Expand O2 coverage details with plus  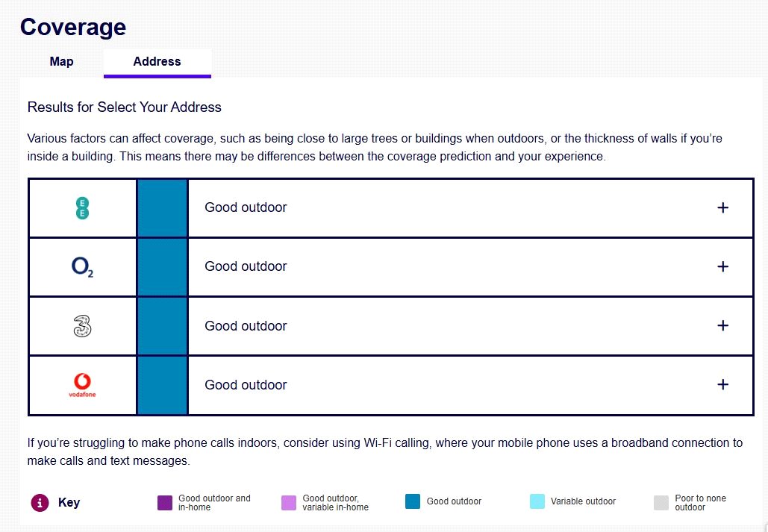722,266
